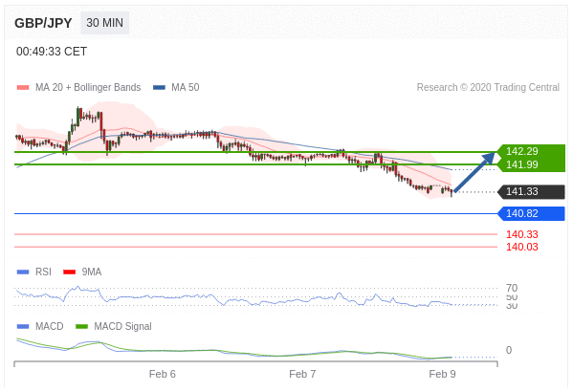This screenshot has height=392, width=573.
Task: Select the RSI legend label
Action: click(x=43, y=272)
